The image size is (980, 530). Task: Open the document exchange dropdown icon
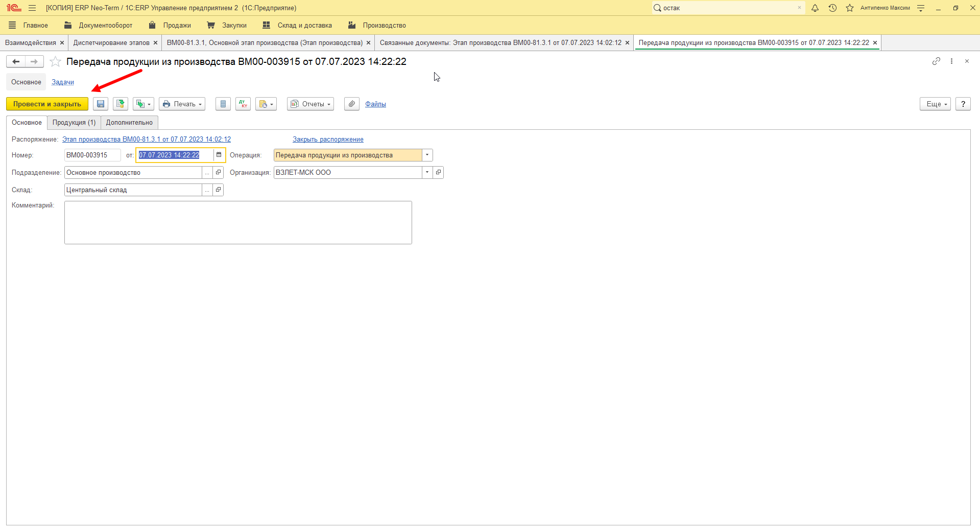point(266,104)
